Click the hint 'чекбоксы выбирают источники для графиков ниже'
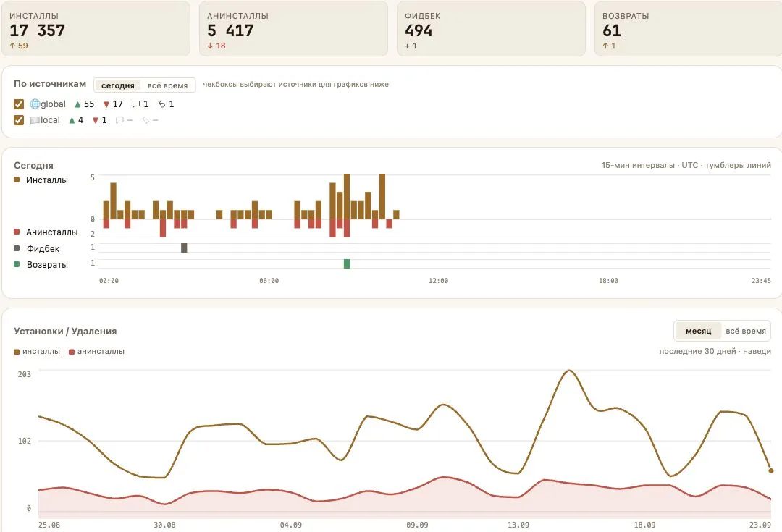 [295, 84]
